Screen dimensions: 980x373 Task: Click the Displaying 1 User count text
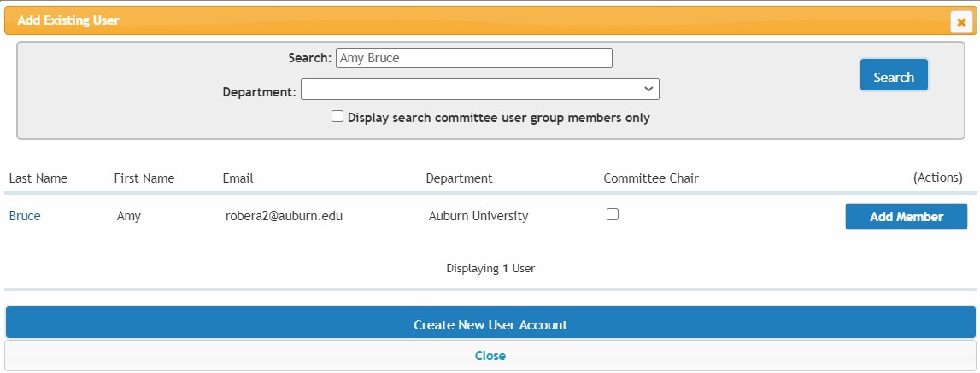[x=490, y=268]
